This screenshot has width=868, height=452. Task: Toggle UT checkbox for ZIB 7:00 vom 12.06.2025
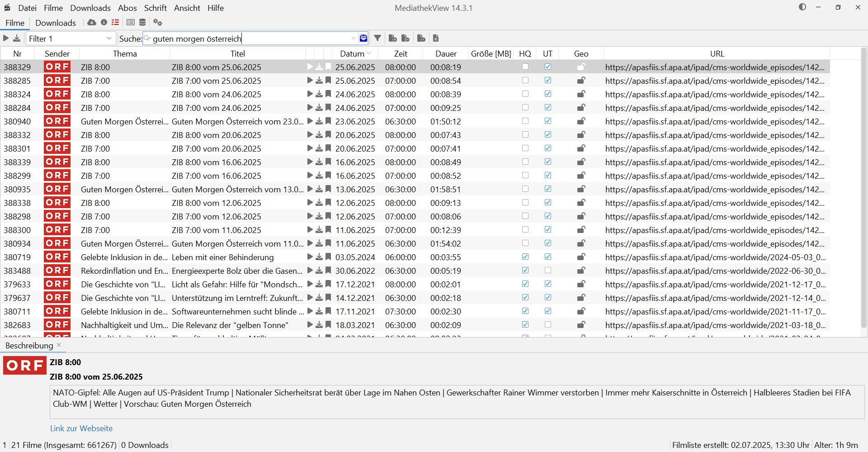click(x=547, y=216)
